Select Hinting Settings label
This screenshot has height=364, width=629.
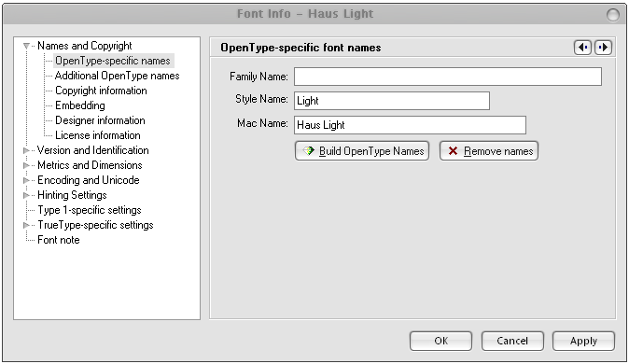tap(72, 195)
